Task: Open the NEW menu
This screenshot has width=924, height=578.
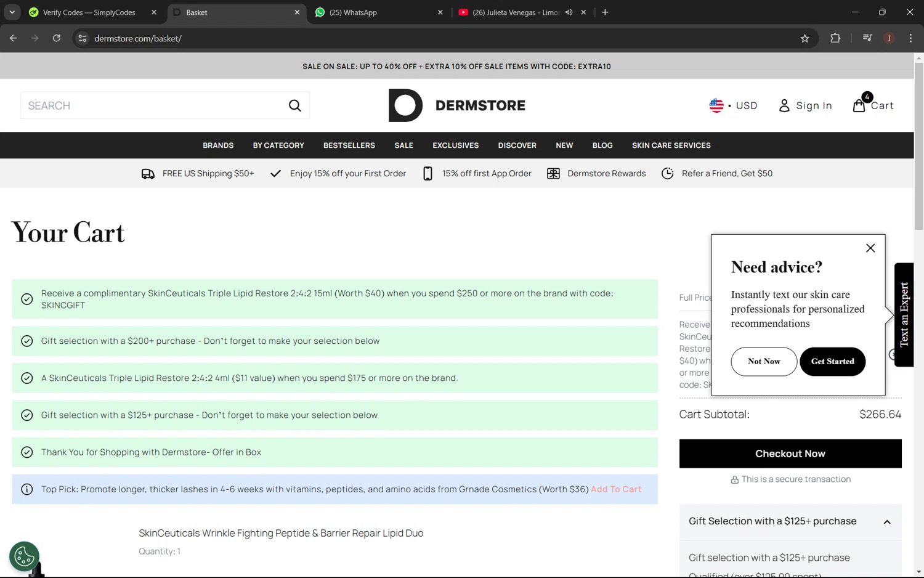Action: tap(564, 145)
